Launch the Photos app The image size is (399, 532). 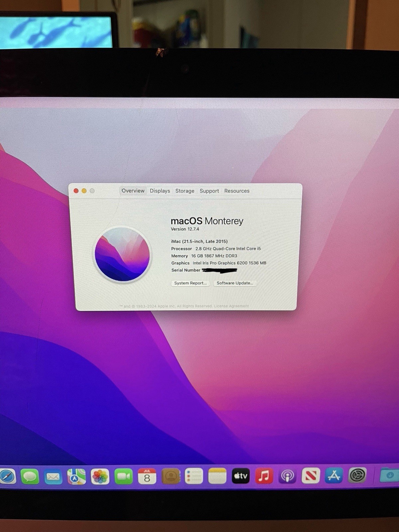coord(100,477)
